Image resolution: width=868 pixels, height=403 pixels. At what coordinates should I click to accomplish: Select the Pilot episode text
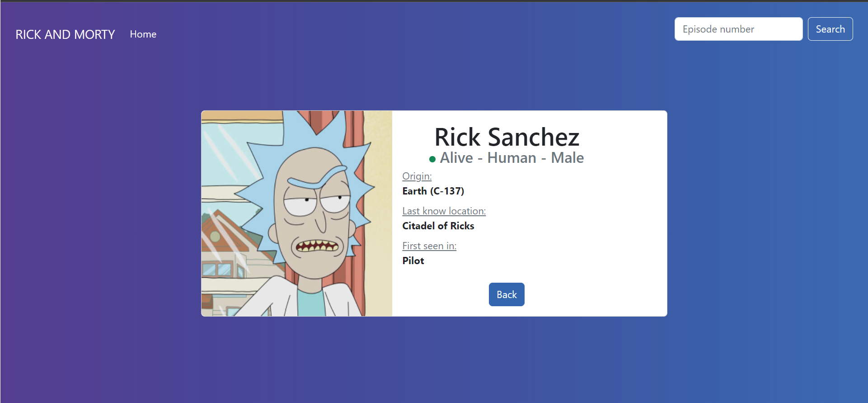click(413, 261)
